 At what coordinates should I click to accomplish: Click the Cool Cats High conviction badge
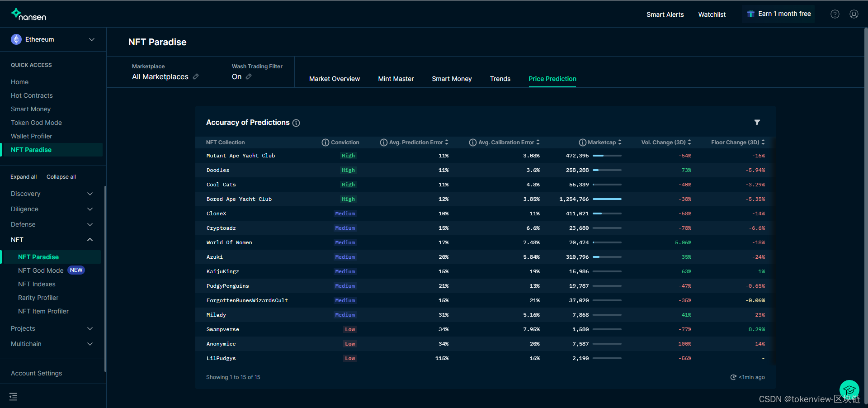coord(348,185)
